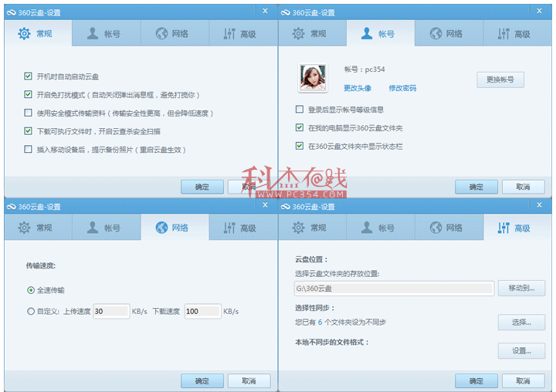556x392 pixels.
Task: Click 更改头像 link
Action: pos(358,88)
